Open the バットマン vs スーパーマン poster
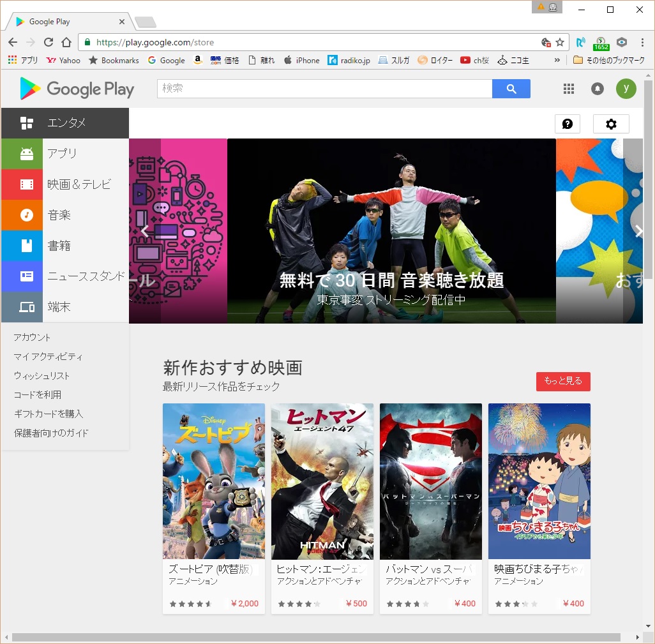The height and width of the screenshot is (644, 655). click(431, 481)
